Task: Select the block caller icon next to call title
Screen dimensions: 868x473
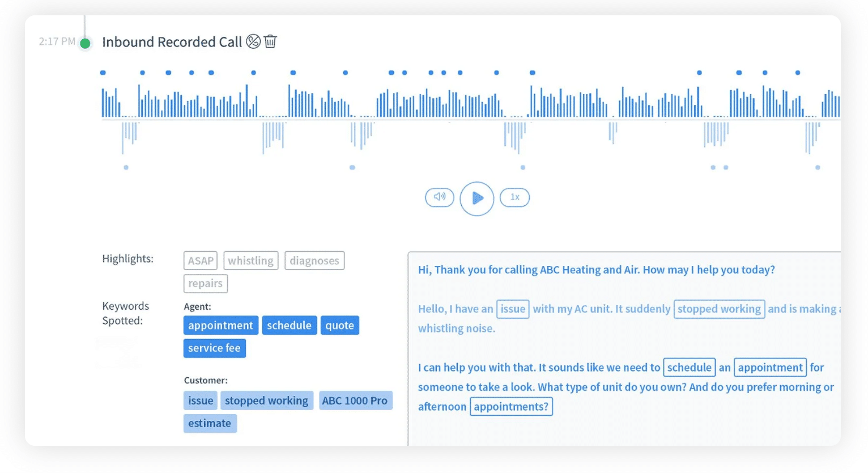Action: (253, 41)
